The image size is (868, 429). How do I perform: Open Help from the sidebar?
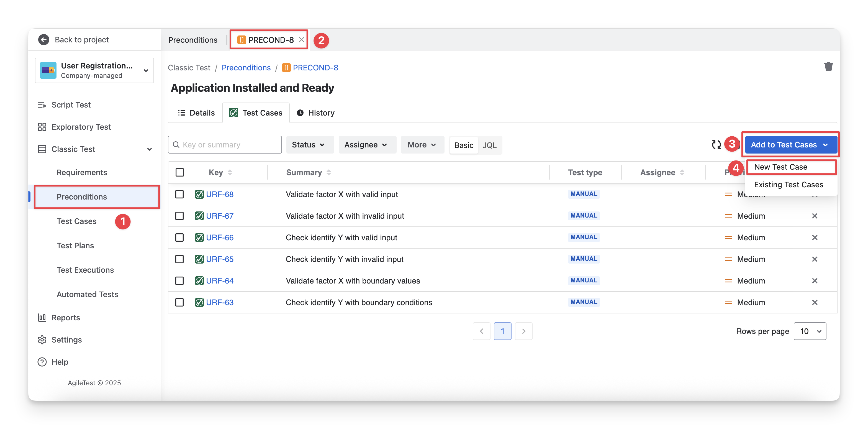pos(60,362)
